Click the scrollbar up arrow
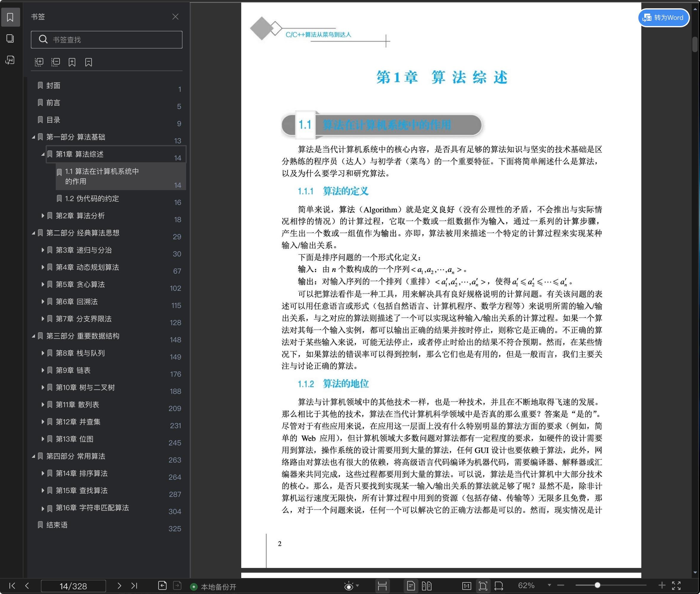This screenshot has height=594, width=700. click(x=695, y=9)
